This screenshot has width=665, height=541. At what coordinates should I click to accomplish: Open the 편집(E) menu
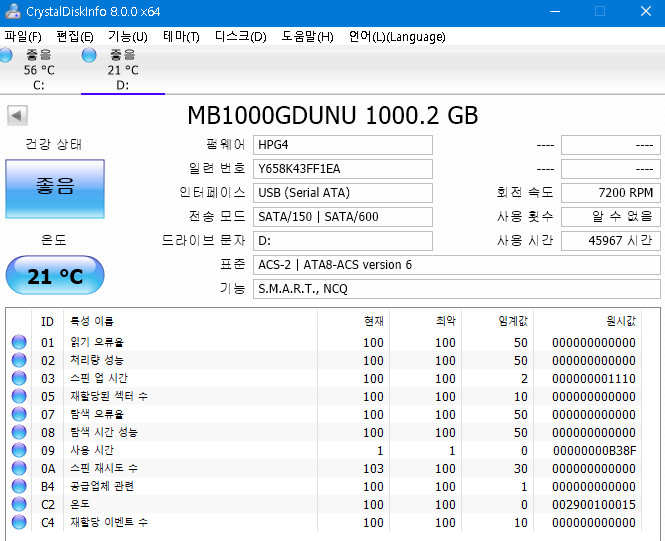tap(75, 37)
